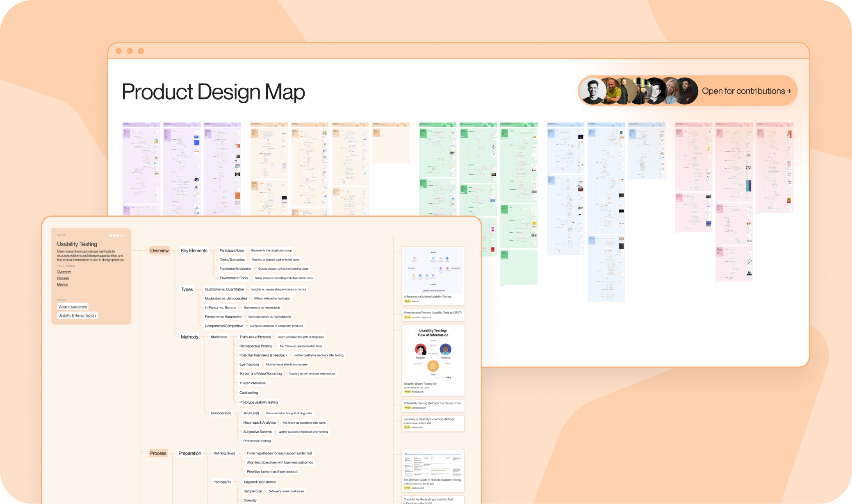Open the maze.co link on the Beginner's Guide card

tap(416, 301)
